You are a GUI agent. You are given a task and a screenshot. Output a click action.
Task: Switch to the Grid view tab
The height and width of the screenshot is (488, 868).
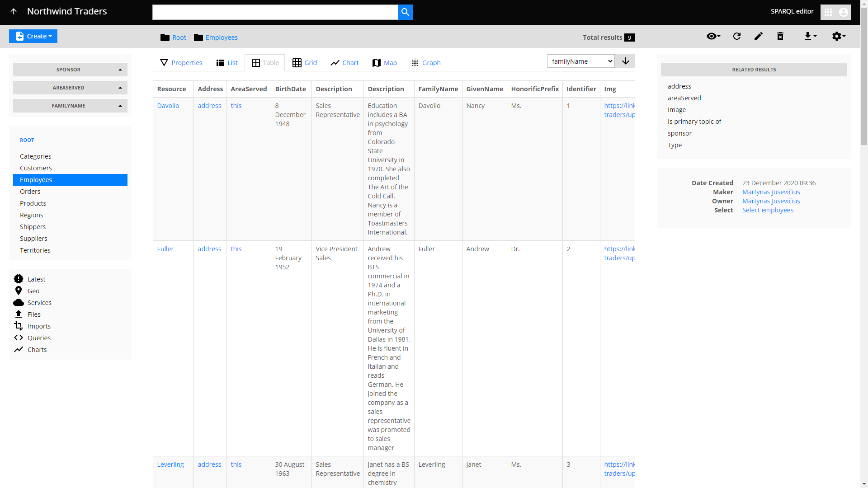pos(305,63)
